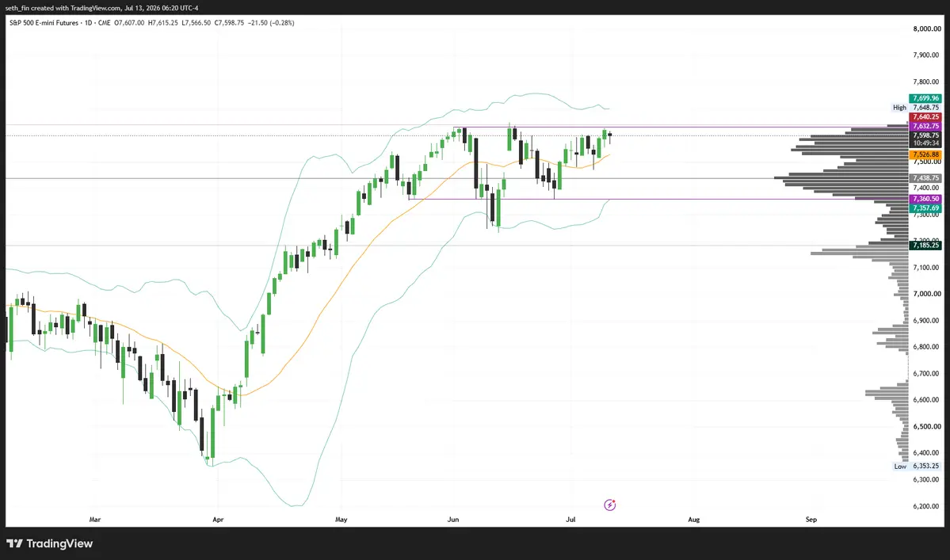Click the S&P 500 E-mini Futures symbol title

44,23
